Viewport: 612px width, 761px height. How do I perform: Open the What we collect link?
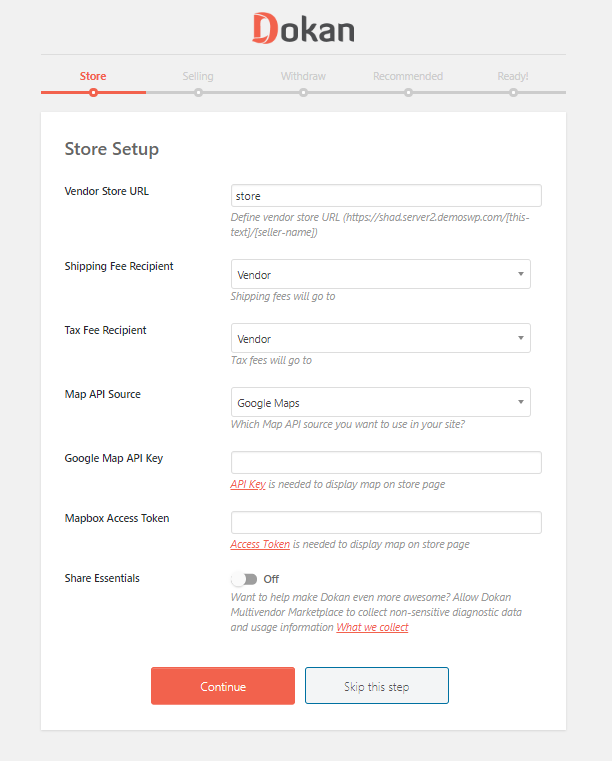(372, 628)
